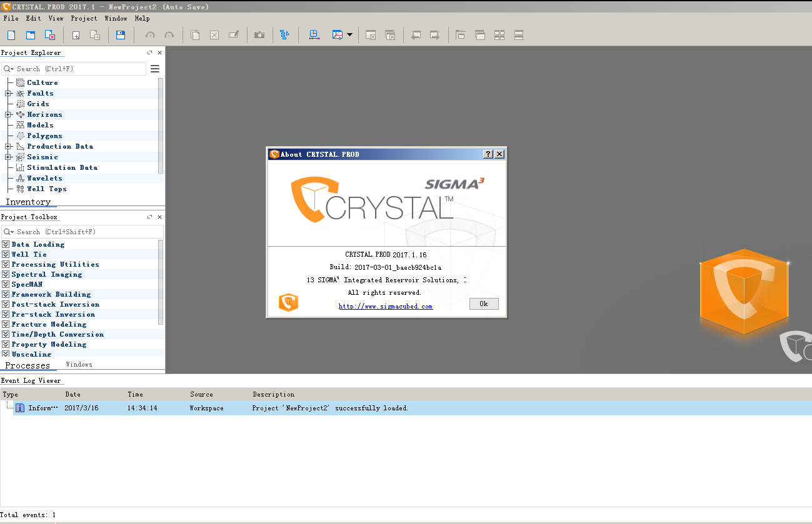Float the Project Toolbox panel
The image size is (812, 524).
click(150, 217)
